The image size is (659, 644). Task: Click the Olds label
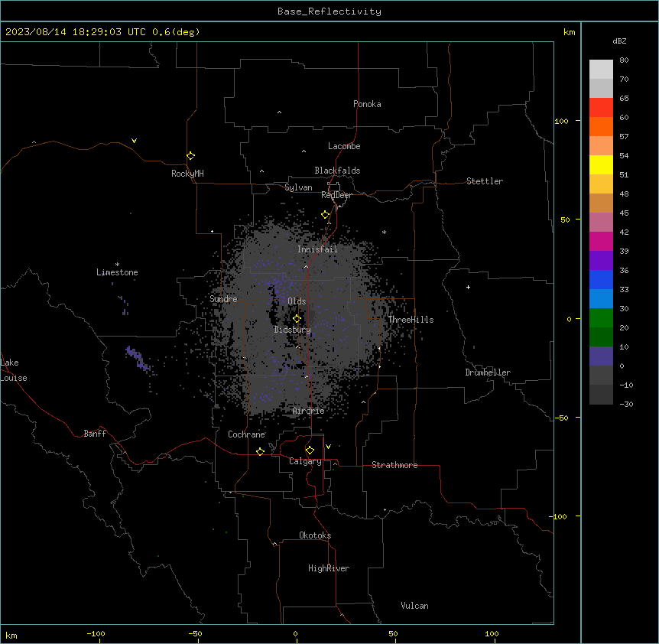click(x=297, y=301)
